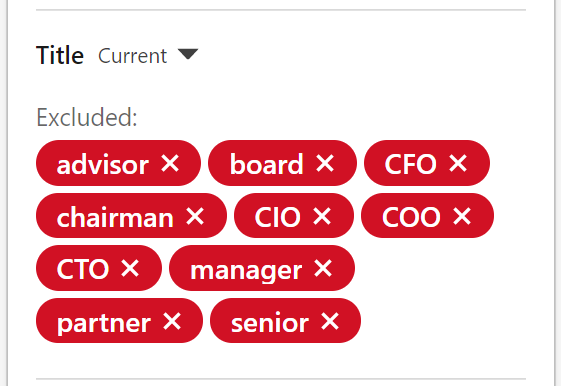This screenshot has height=386, width=561.
Task: Click the Title filter heading
Action: (60, 55)
